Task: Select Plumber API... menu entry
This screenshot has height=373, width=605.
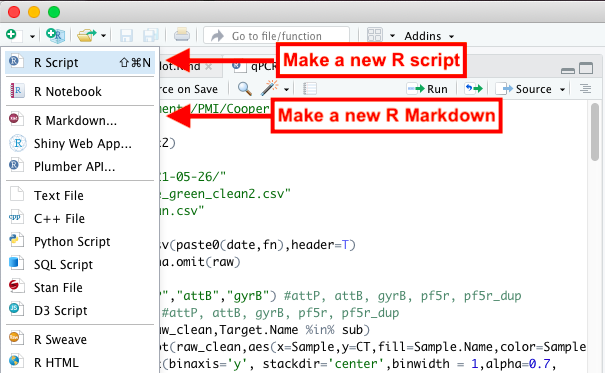Action: (x=80, y=167)
